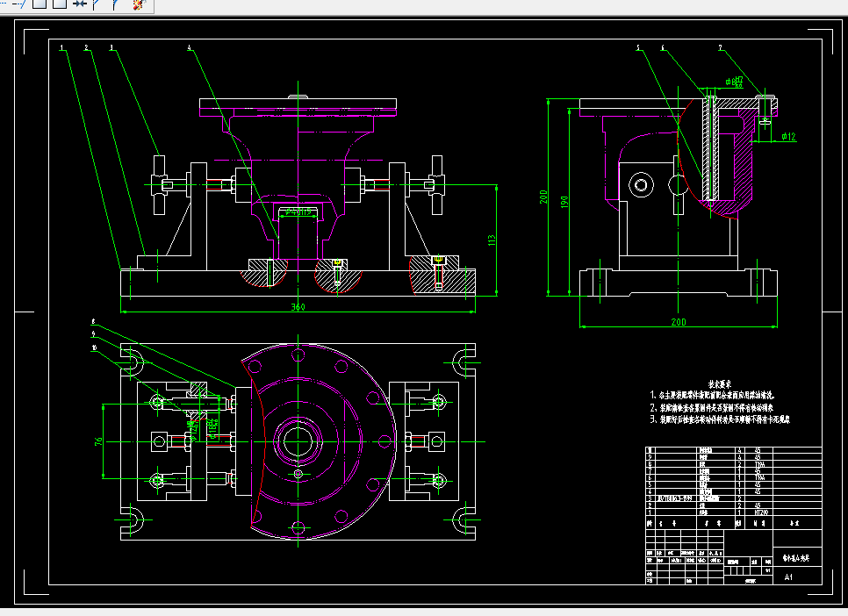Viewport: 848px width, 616px height.
Task: Click callout number 4 above the front view
Action: 190,47
